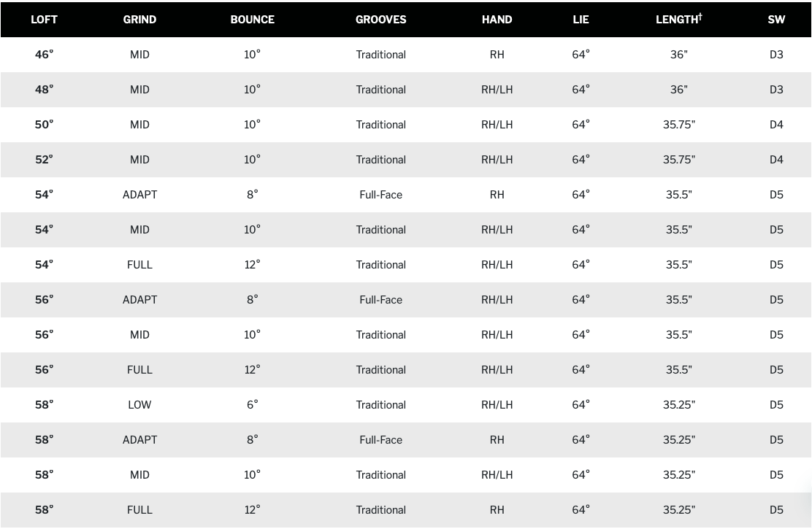The height and width of the screenshot is (529, 812).
Task: Click ADAPT grind in first 54° row
Action: 139,195
